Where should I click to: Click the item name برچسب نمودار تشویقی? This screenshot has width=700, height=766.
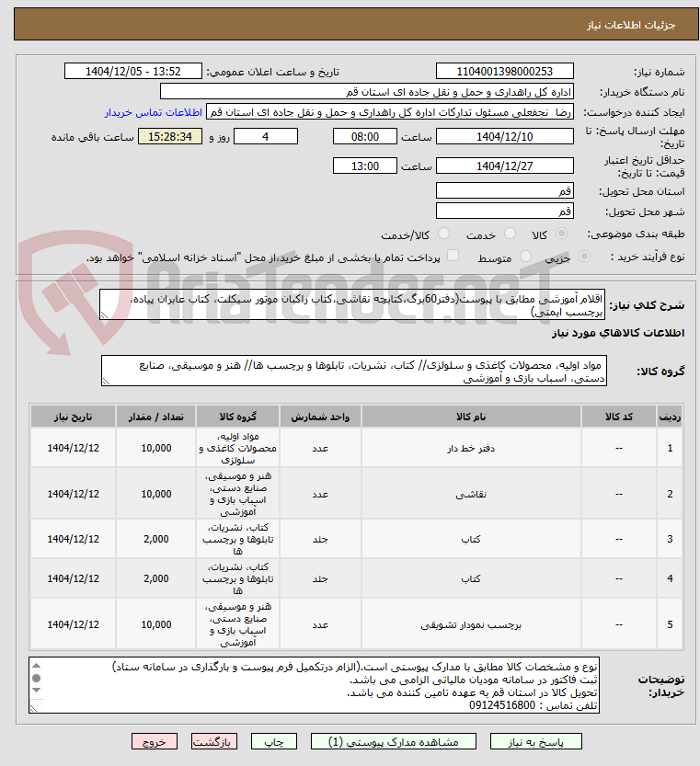(x=471, y=624)
